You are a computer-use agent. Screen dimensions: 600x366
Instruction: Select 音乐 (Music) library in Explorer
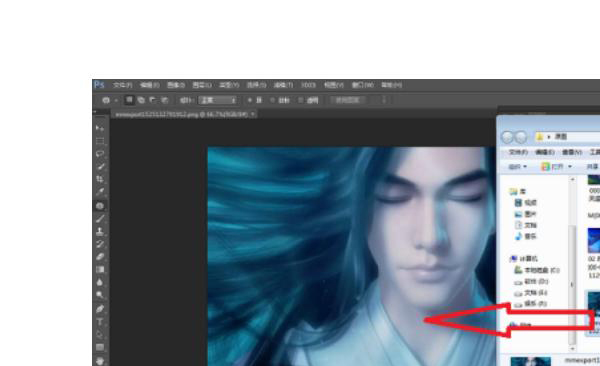(x=526, y=237)
